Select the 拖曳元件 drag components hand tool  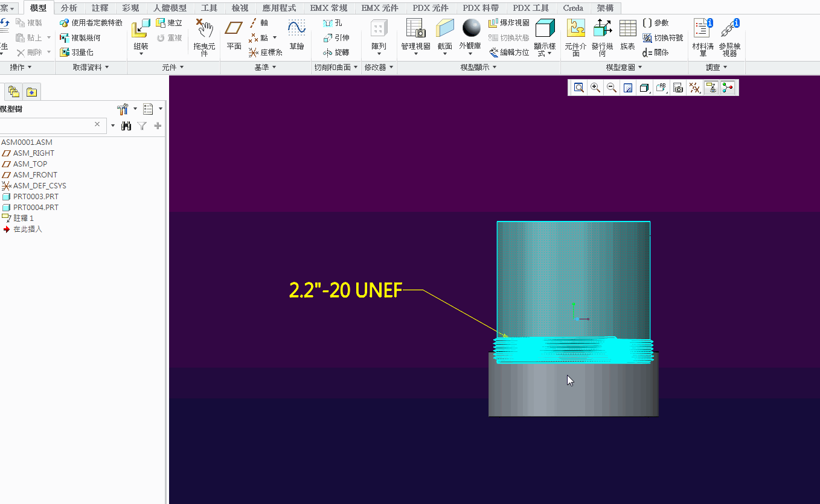pos(204,37)
